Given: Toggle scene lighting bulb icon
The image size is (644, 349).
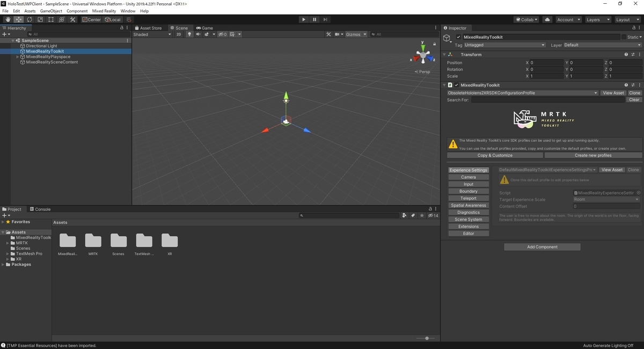Looking at the screenshot, I should click(189, 34).
